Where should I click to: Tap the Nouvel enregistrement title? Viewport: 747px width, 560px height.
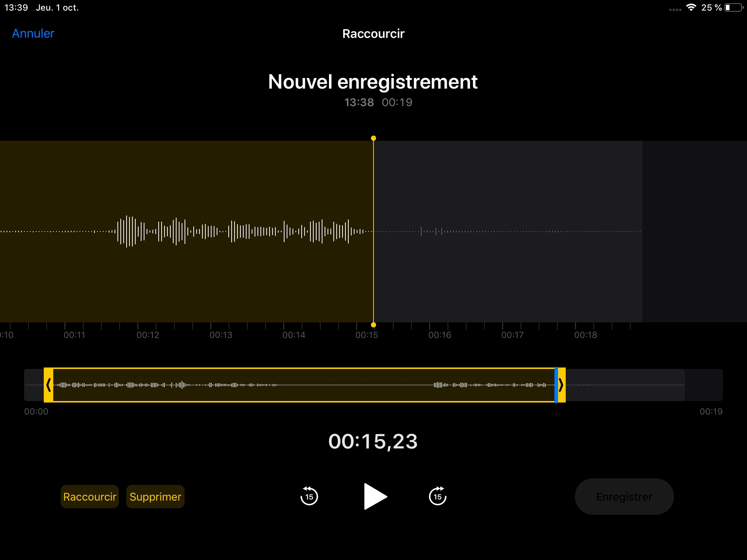tap(373, 82)
